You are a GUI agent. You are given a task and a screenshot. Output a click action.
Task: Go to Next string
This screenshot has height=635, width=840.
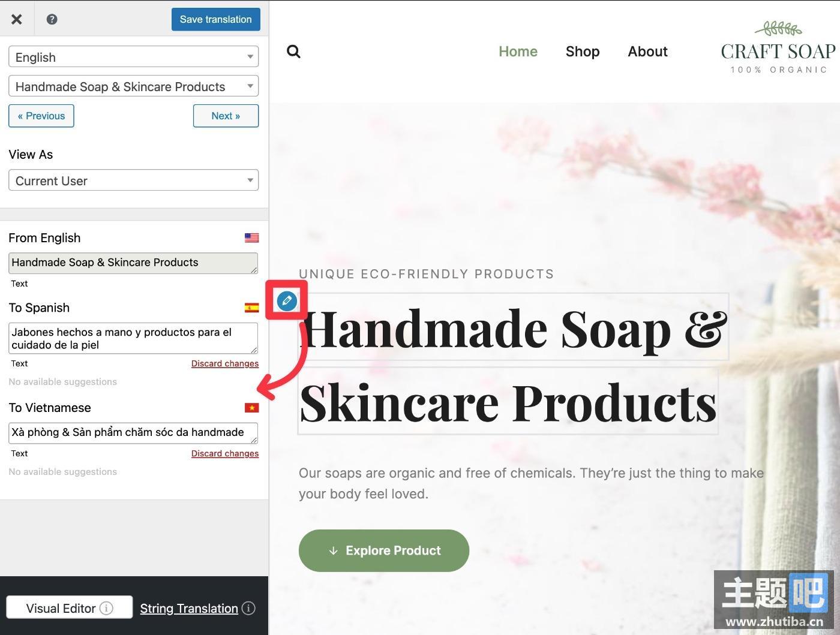tap(226, 116)
